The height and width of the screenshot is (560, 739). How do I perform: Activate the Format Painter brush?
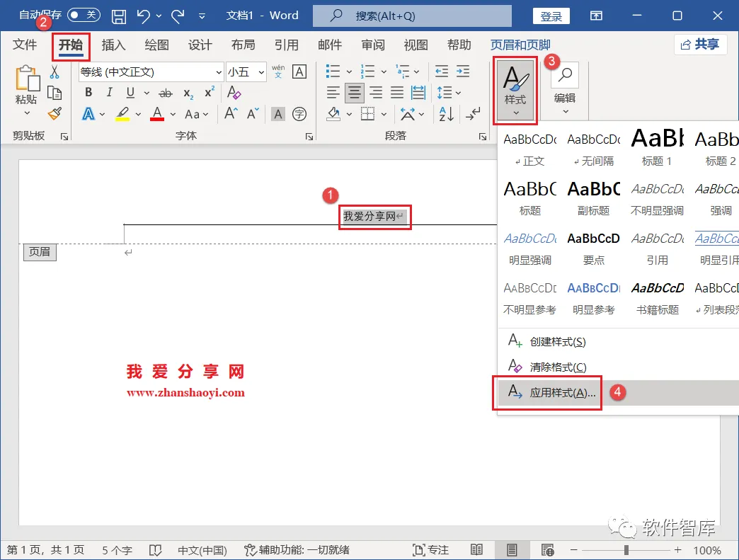(55, 113)
